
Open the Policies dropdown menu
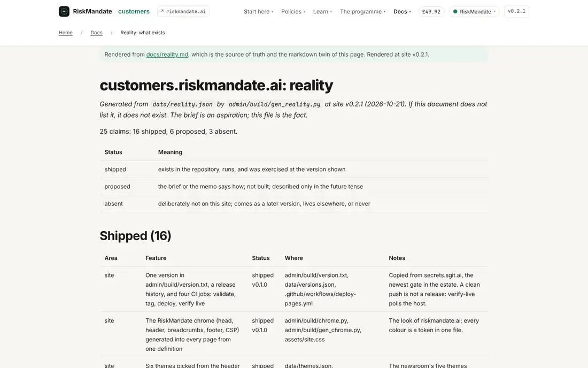[293, 12]
